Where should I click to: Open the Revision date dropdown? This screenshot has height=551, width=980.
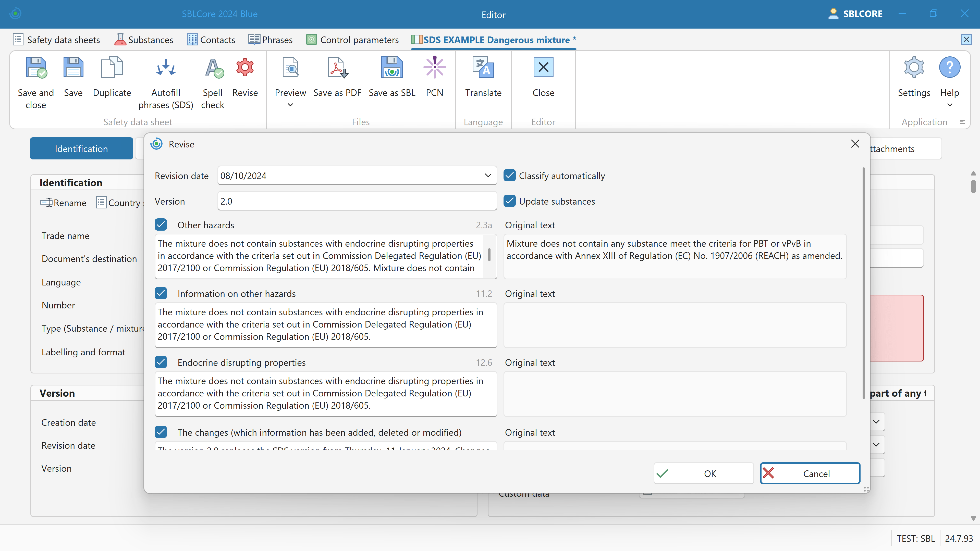(488, 176)
